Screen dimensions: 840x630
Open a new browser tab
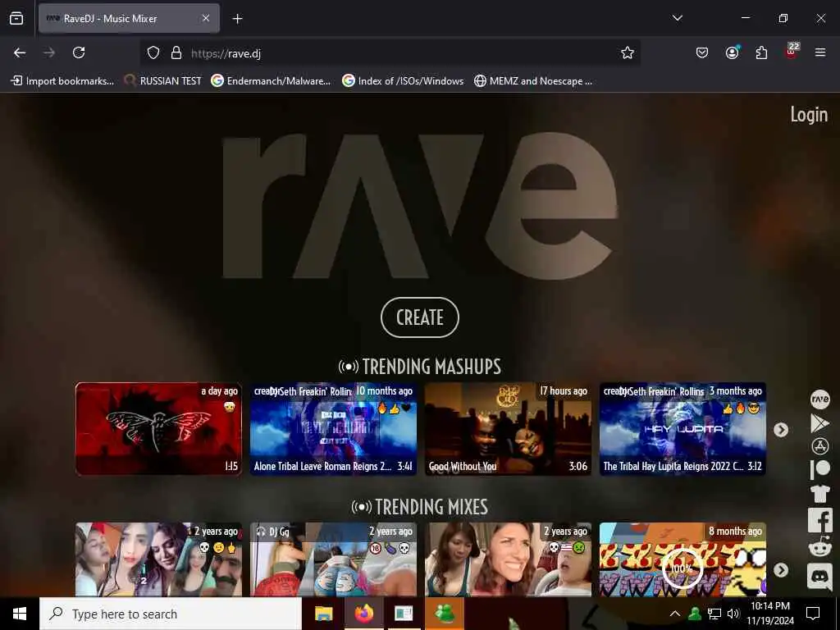coord(237,19)
